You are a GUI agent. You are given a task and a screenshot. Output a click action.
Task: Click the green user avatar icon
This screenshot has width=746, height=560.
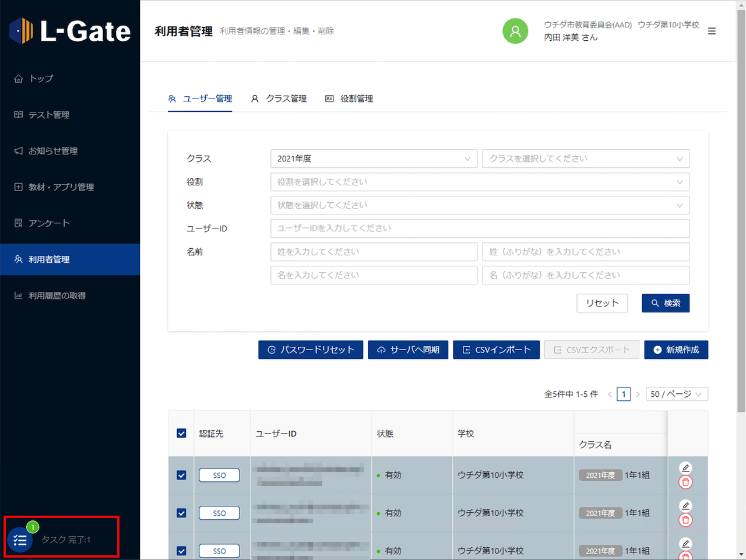515,31
